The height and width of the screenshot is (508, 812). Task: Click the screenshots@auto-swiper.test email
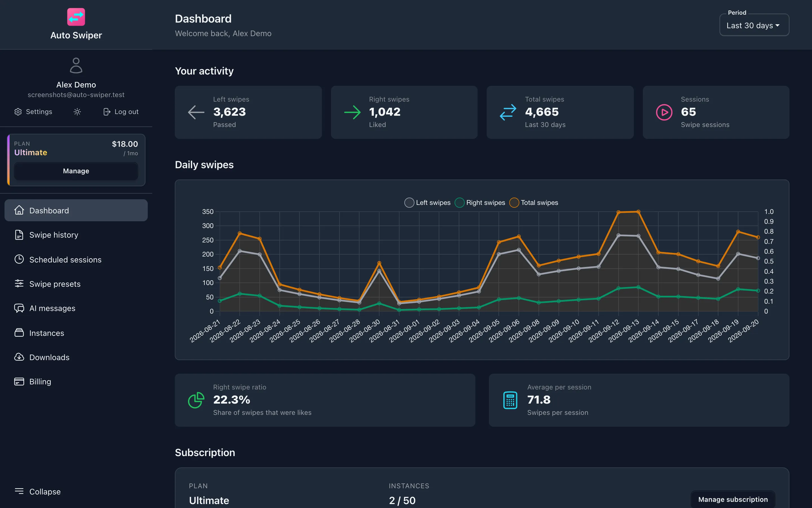[76, 95]
